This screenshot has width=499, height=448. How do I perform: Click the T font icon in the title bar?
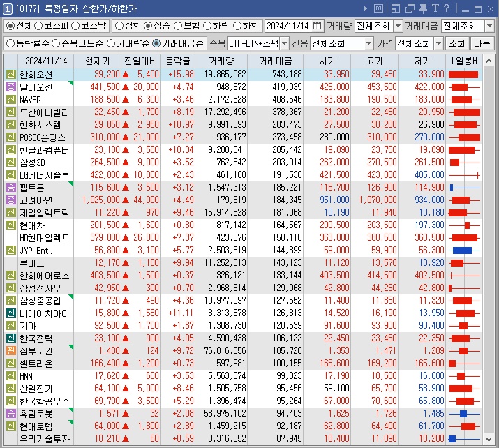coord(435,8)
